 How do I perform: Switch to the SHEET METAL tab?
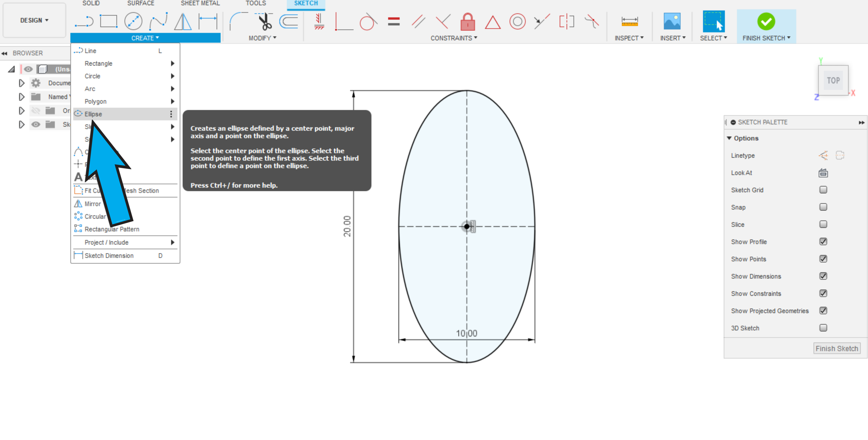pyautogui.click(x=200, y=3)
